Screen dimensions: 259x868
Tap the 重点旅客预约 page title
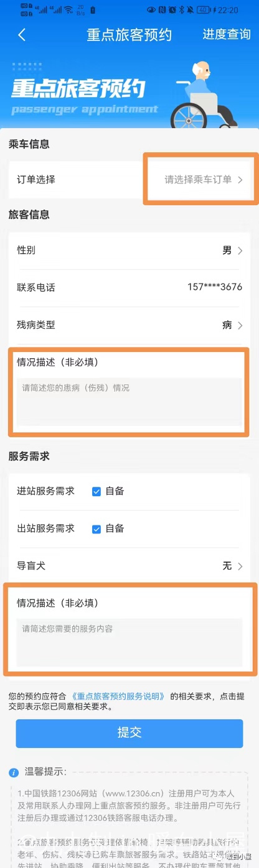point(129,35)
